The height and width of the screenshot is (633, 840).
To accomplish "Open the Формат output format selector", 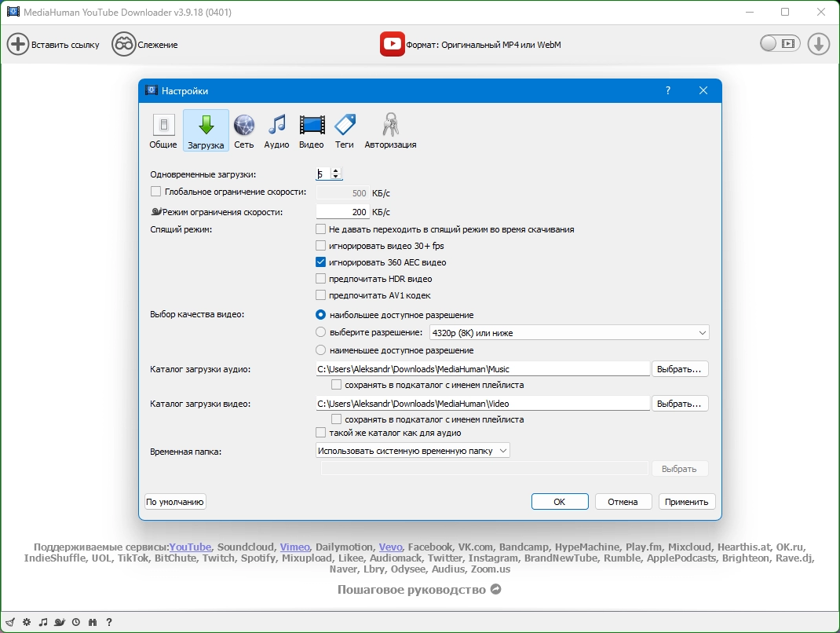I will 470,45.
